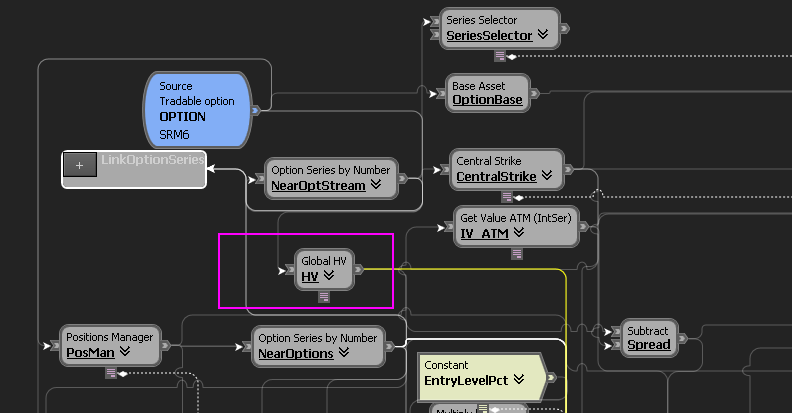Expand the PosMan node chevron
Image resolution: width=792 pixels, height=413 pixels.
[125, 351]
